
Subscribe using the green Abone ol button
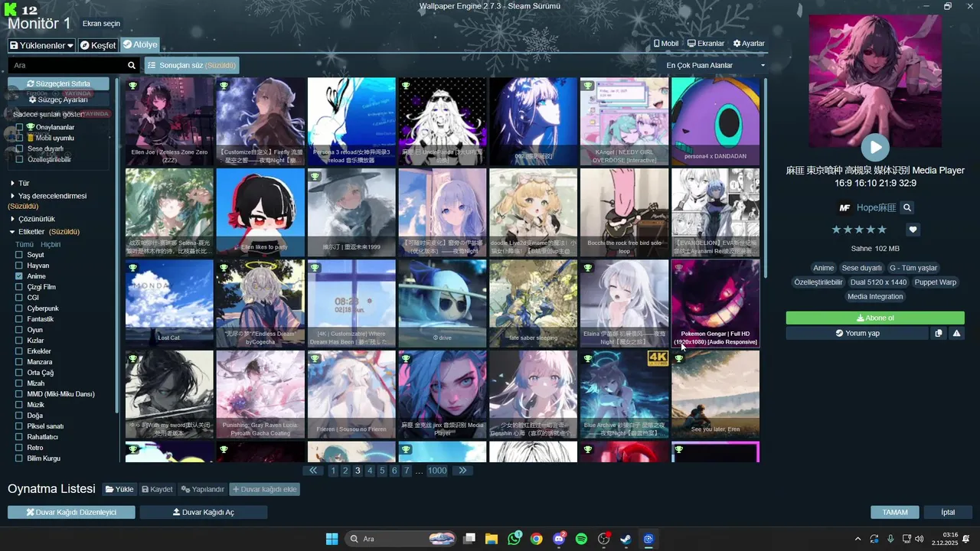(875, 318)
